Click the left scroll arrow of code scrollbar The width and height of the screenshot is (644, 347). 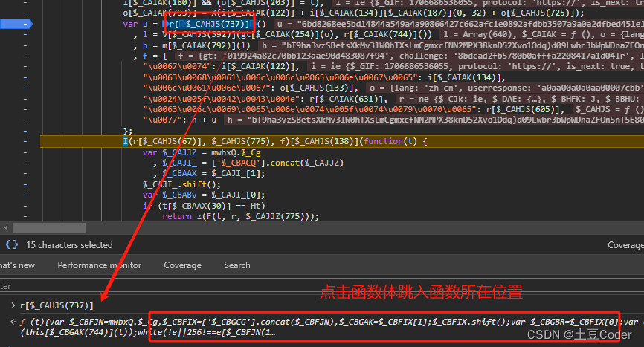[6, 227]
